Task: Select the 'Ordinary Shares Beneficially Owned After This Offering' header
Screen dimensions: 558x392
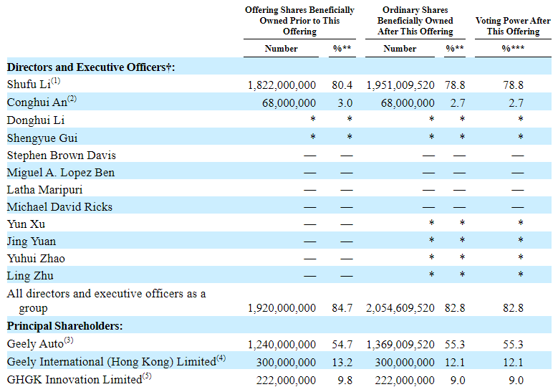Action: tap(415, 21)
